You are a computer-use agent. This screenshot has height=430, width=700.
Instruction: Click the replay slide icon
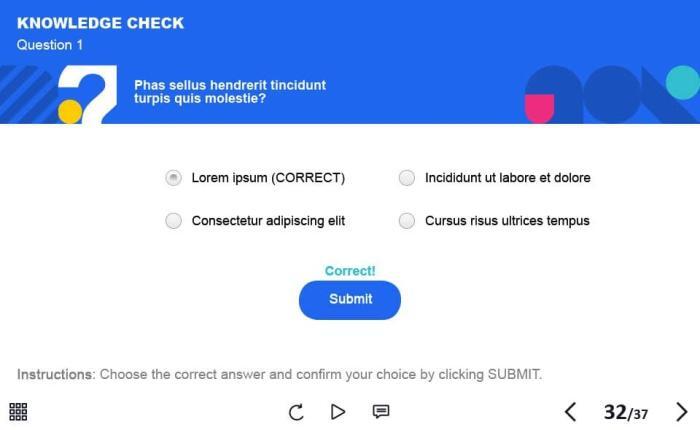tap(296, 412)
